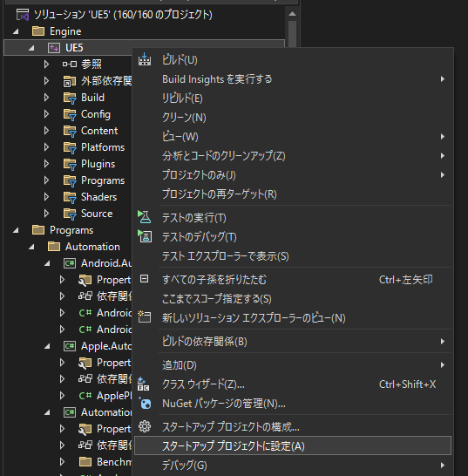The image size is (468, 476).
Task: Collapse the Apple.Automation project node
Action: (47, 346)
